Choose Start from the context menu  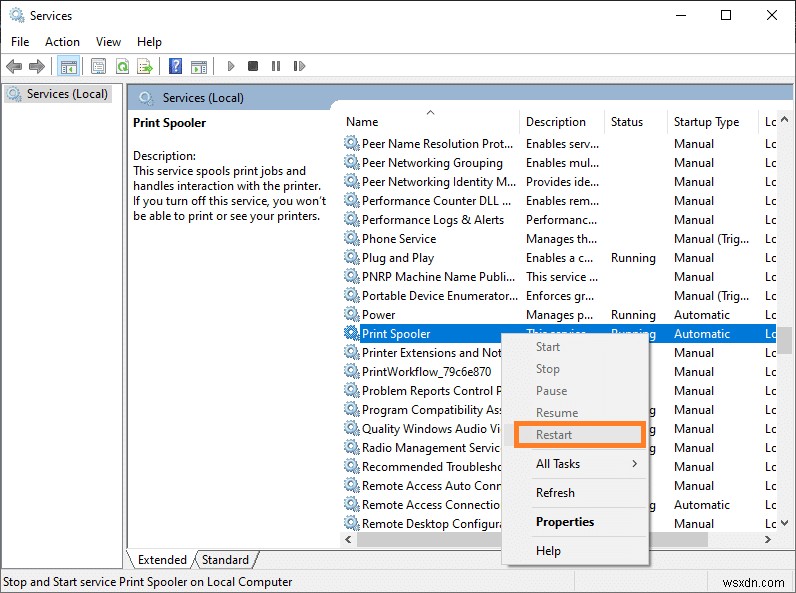[575, 347]
